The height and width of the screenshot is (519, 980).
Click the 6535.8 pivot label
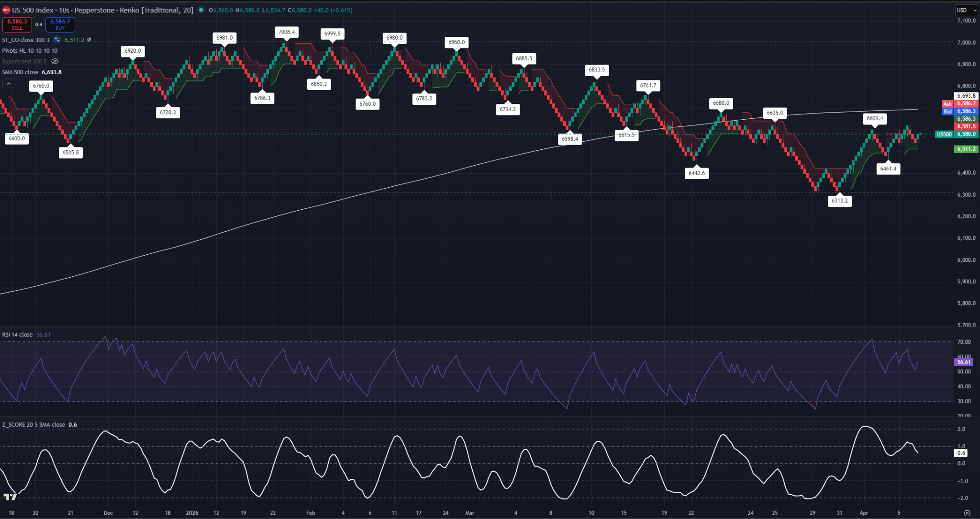[71, 153]
